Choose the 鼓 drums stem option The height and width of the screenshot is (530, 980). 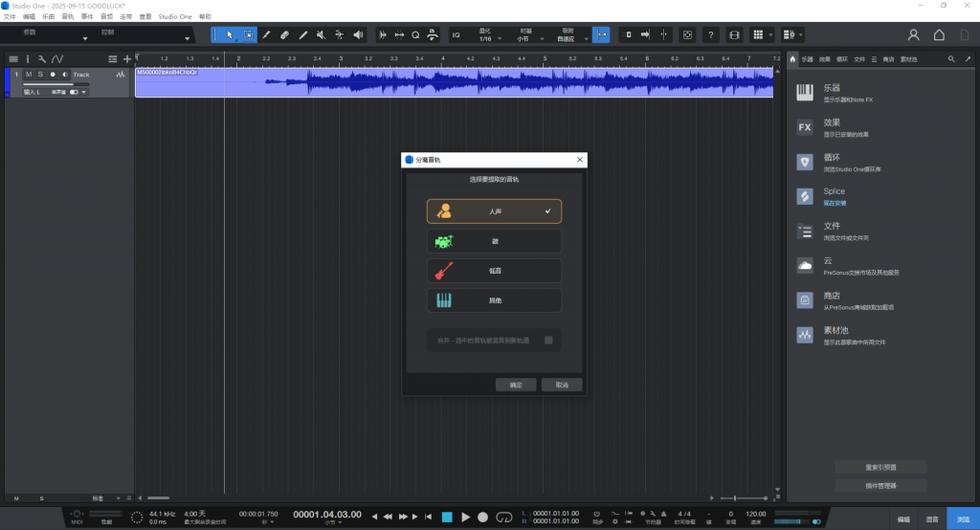point(494,241)
